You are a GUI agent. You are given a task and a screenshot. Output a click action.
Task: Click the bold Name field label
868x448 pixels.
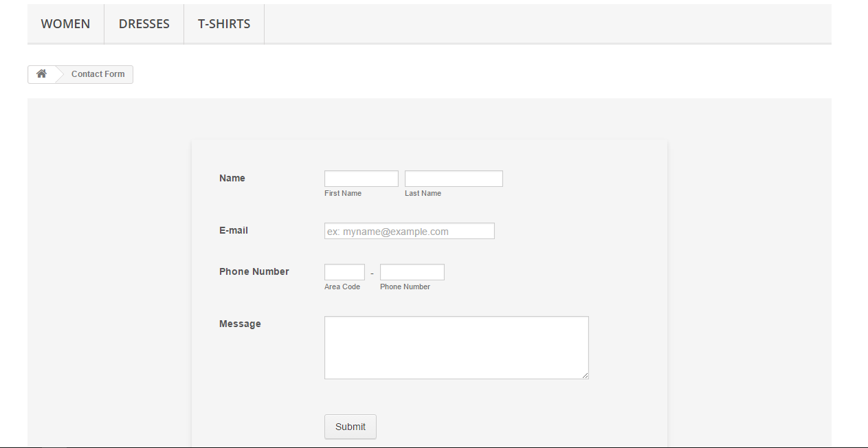(232, 178)
